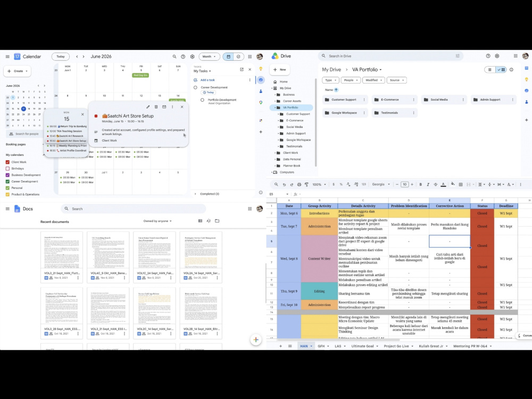Switch Docs to list view icon

coord(200,221)
